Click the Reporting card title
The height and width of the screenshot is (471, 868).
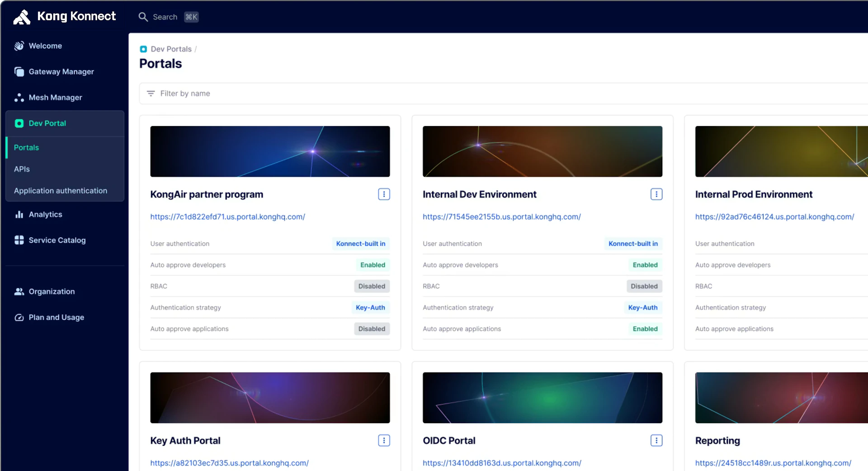point(717,440)
